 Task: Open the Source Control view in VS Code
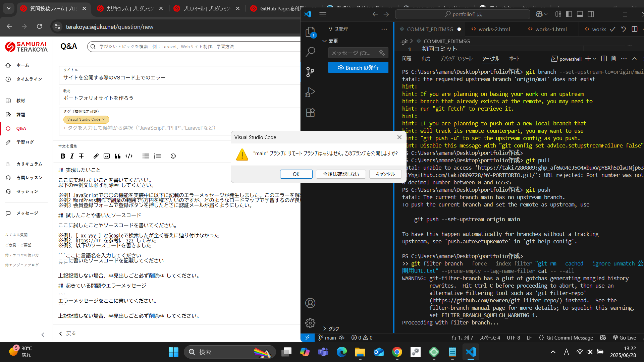click(310, 72)
